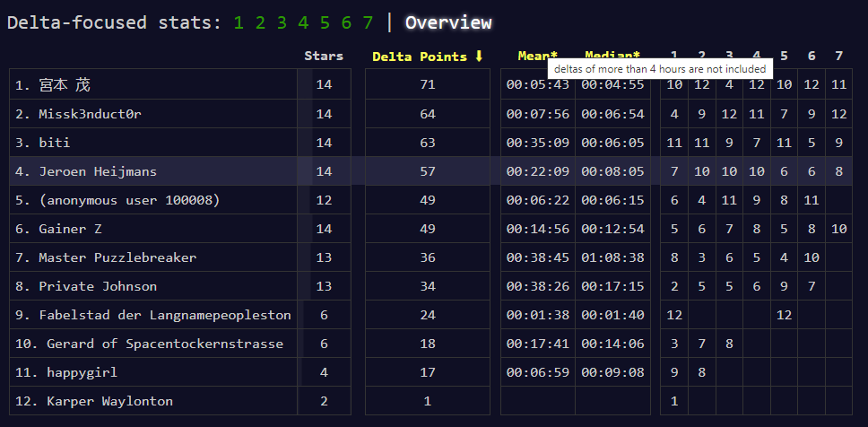Click delta points value 24
Screen dimensions: 868x427
[428, 316]
